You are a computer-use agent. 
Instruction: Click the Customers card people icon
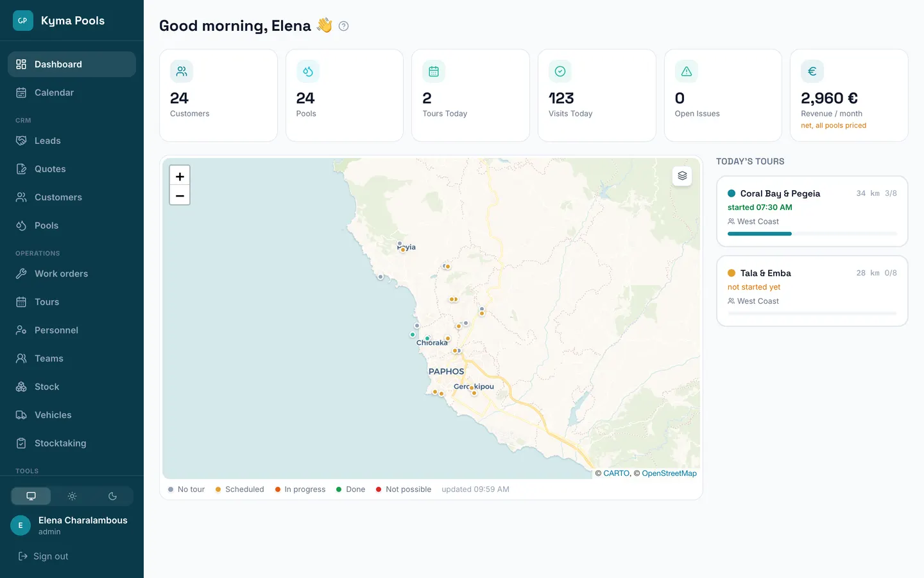pos(182,71)
